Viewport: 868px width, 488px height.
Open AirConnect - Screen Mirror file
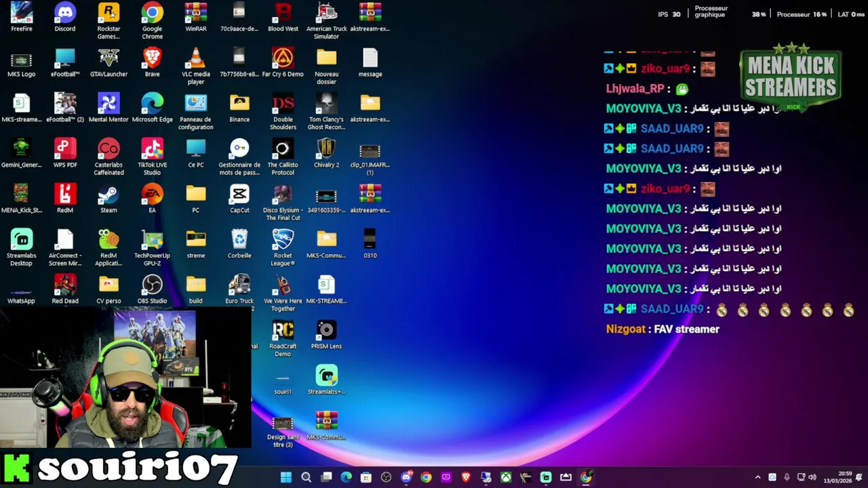click(x=65, y=247)
